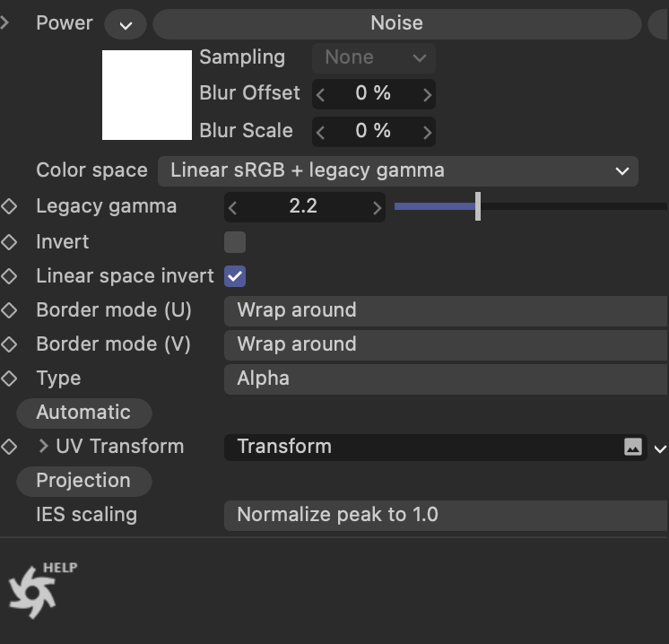Screen dimensions: 669x644
Task: Open the IES scaling Normalize peak menu
Action: pos(446,516)
